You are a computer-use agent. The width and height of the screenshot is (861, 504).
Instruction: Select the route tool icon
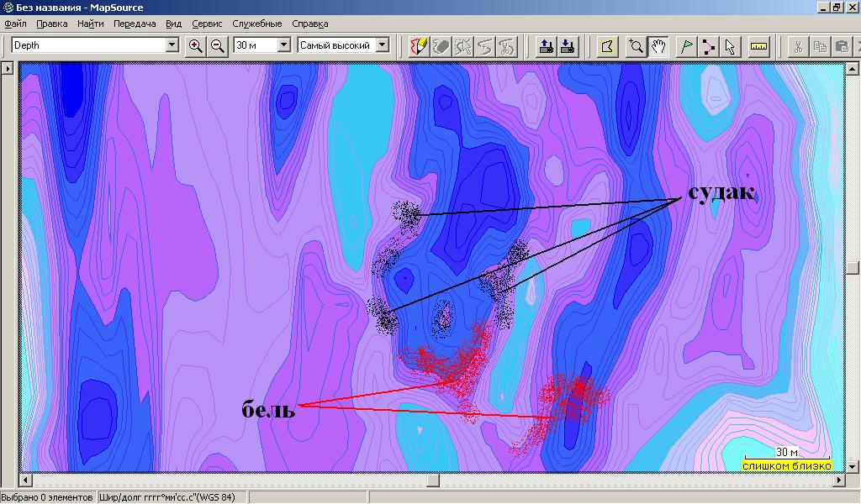[x=708, y=46]
